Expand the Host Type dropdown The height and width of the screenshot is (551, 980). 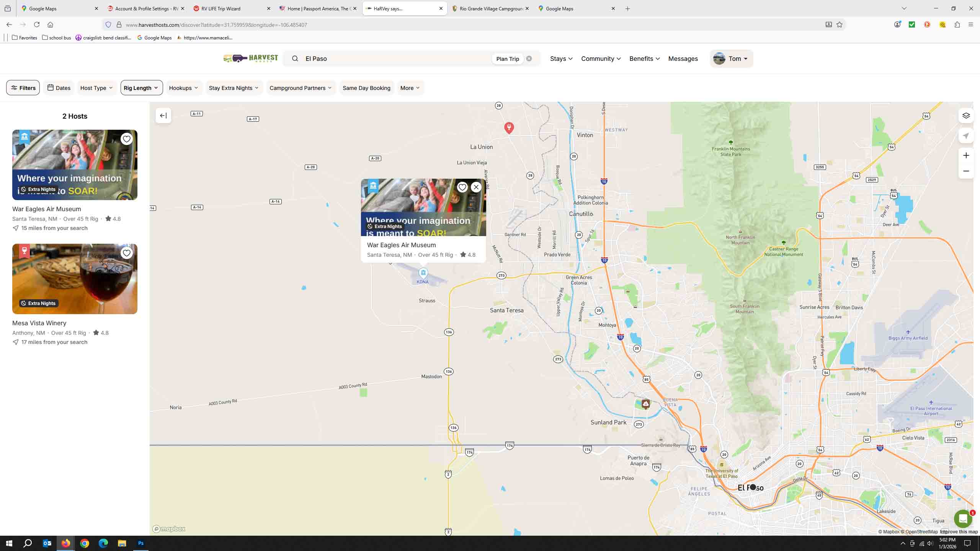(96, 88)
